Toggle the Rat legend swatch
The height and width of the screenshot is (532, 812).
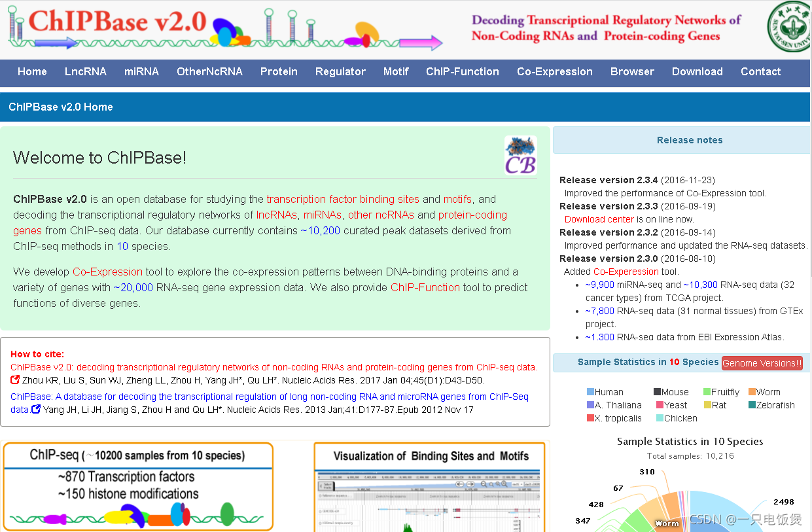707,405
